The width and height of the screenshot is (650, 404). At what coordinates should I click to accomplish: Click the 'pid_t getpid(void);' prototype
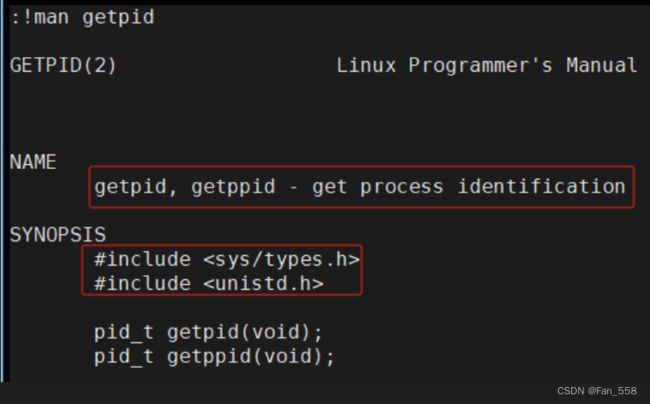point(208,333)
